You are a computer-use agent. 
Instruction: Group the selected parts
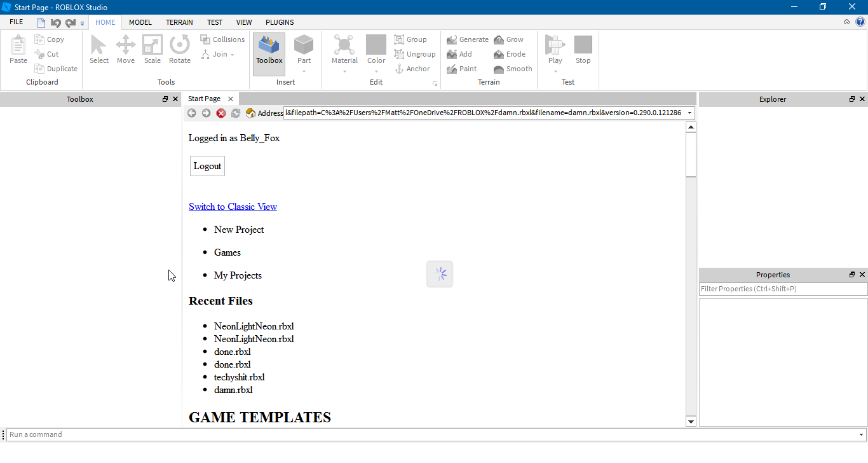[410, 39]
